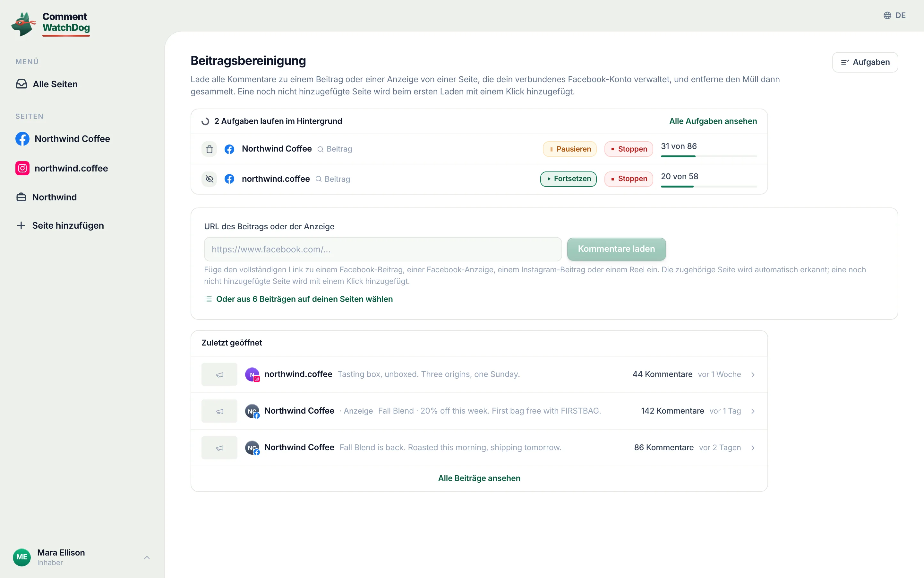
Task: Open Alle Beiträge ansehen link
Action: click(479, 478)
